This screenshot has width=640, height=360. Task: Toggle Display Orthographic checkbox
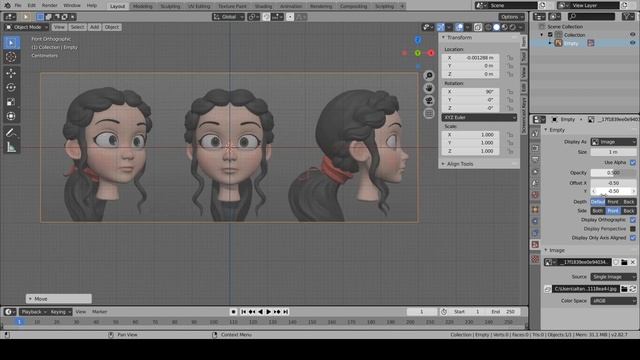pyautogui.click(x=633, y=220)
